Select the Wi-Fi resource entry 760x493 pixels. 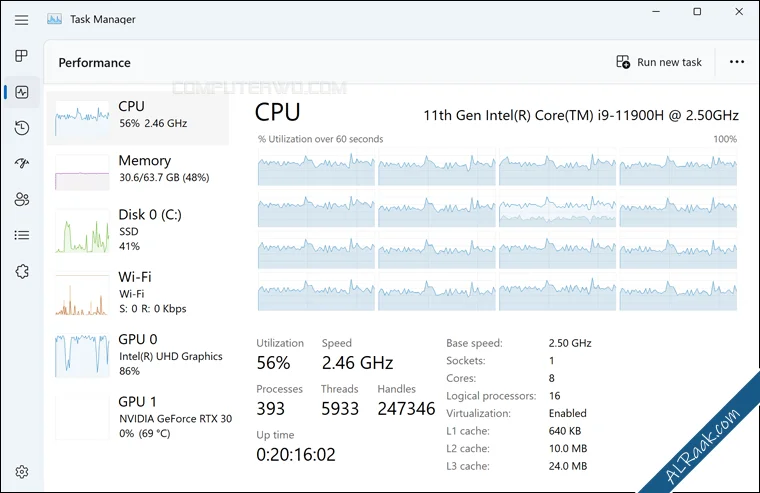coord(138,293)
